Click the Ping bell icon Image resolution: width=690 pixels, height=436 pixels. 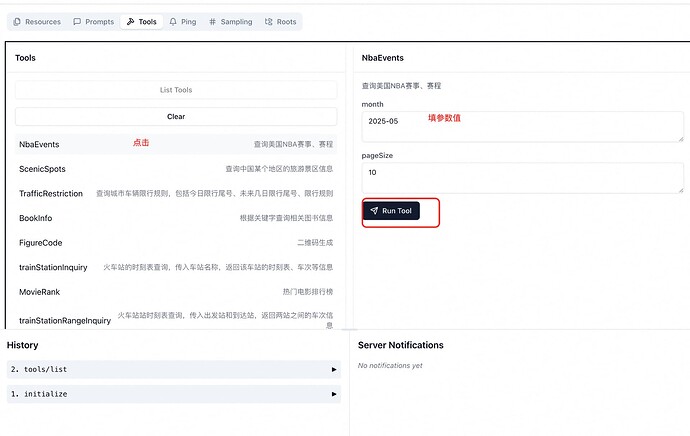pos(173,22)
